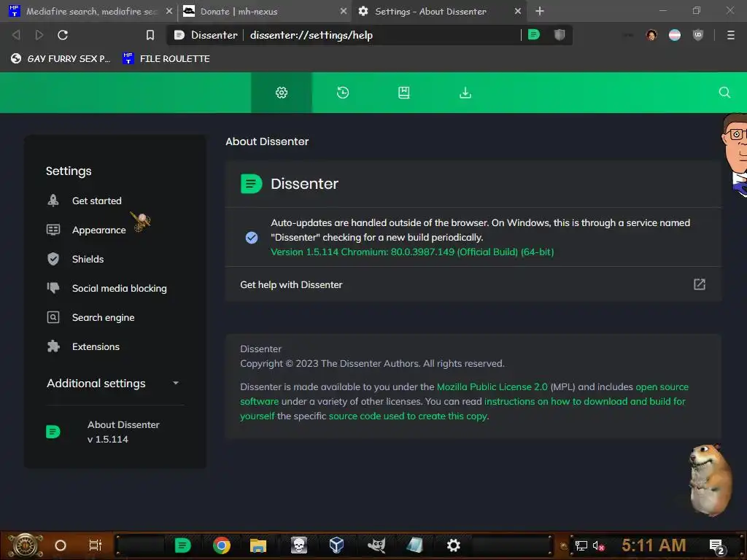Click the copyright 2023 Dissenter Authors text
The width and height of the screenshot is (747, 560).
[x=372, y=363]
